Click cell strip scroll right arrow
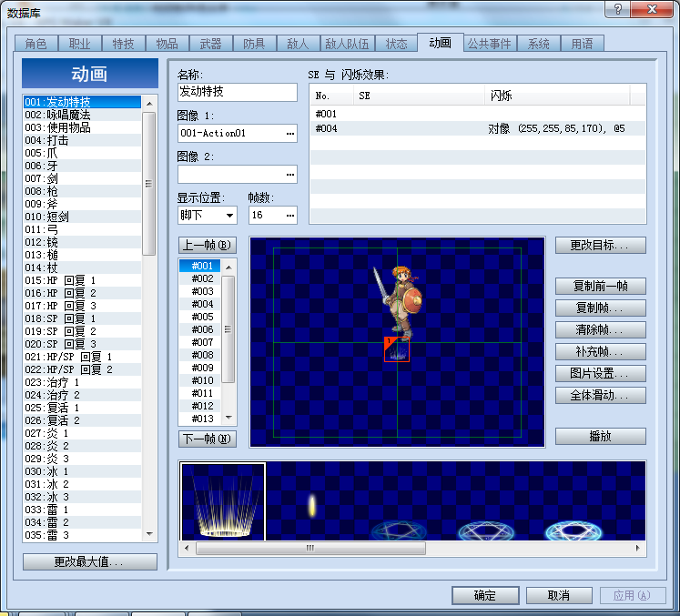This screenshot has height=616, width=680. click(638, 548)
